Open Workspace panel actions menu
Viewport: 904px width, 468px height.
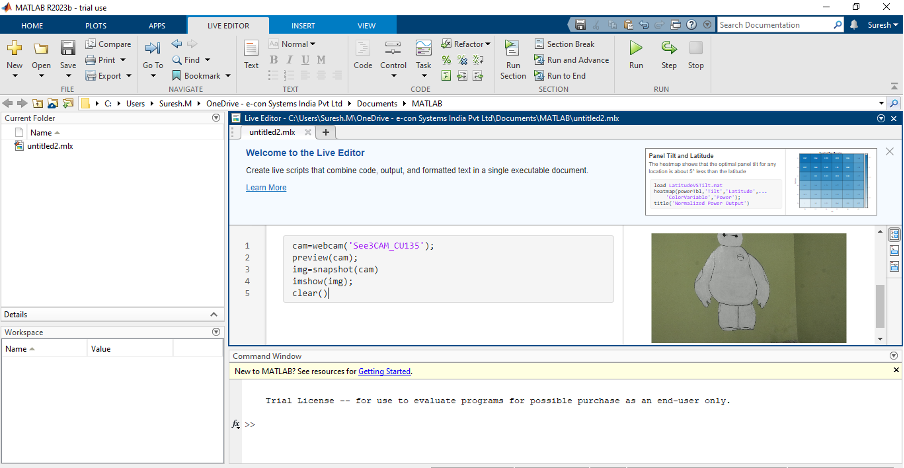pos(216,332)
